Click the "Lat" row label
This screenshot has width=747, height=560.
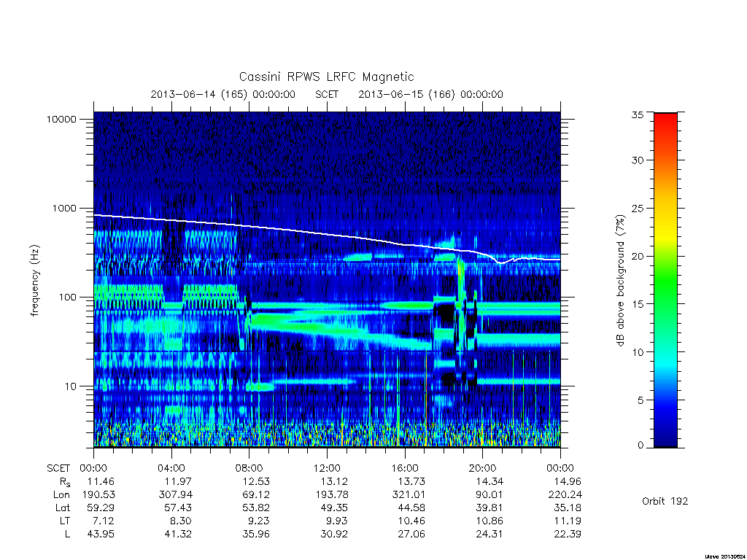click(x=63, y=508)
